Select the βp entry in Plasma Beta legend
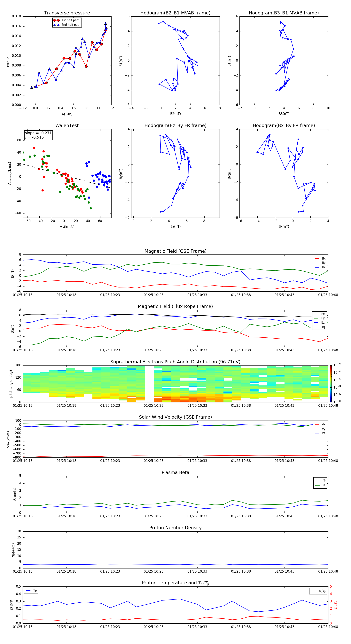 click(321, 480)
